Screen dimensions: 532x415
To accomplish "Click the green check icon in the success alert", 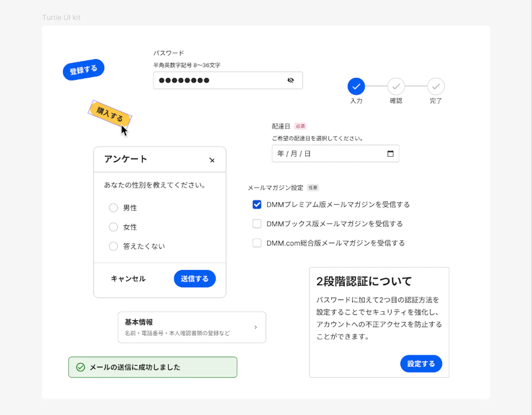I will pos(81,367).
